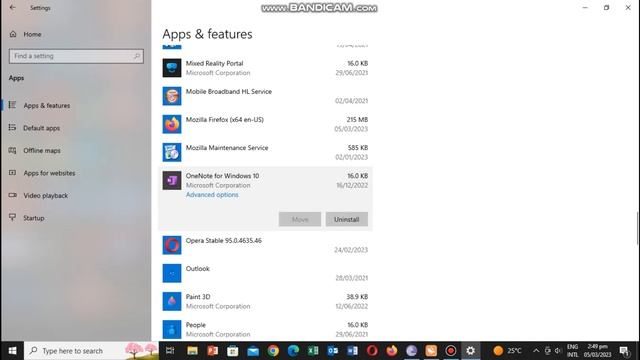
Task: Launch PowerPoint from taskbar
Action: tap(212, 351)
